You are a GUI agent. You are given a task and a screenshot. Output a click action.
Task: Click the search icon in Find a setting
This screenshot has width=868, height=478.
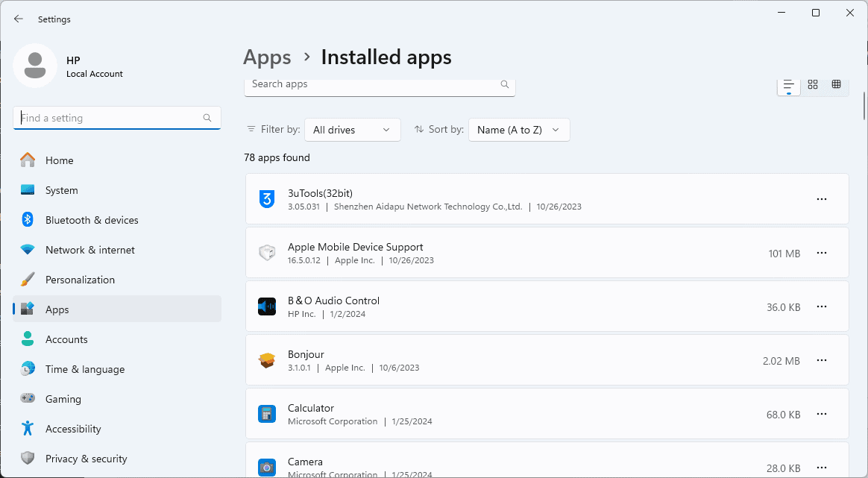click(207, 118)
